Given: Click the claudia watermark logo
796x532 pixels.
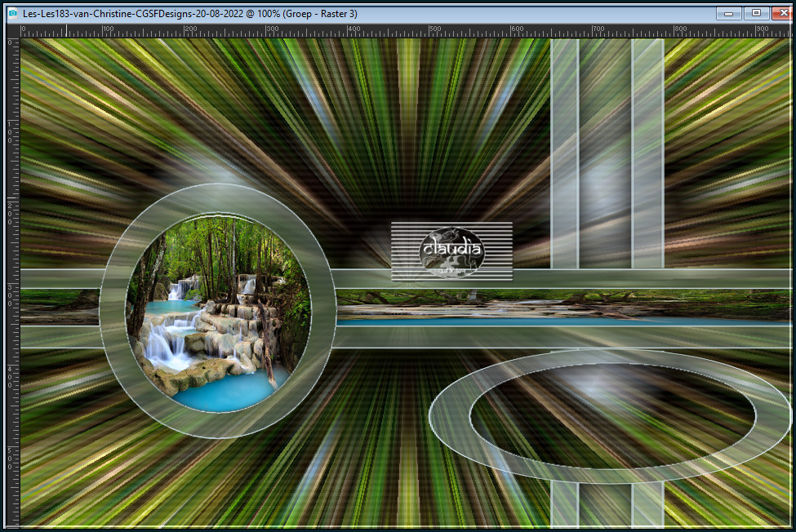Looking at the screenshot, I should click(451, 251).
